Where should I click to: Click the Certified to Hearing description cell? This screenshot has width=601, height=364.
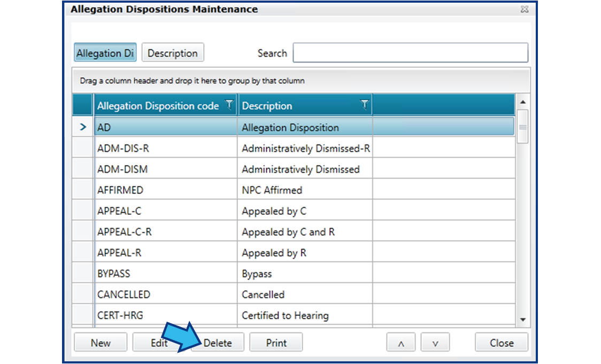(x=305, y=315)
